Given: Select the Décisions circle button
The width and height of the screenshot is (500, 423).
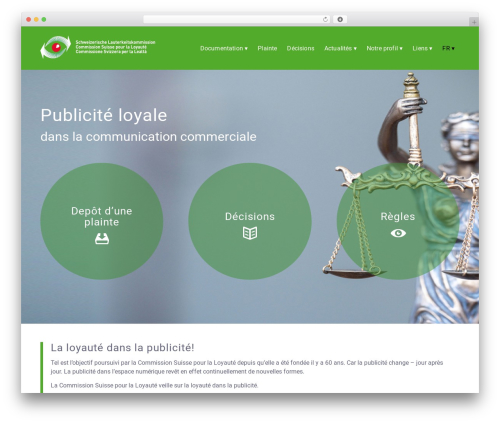Looking at the screenshot, I should point(250,221).
